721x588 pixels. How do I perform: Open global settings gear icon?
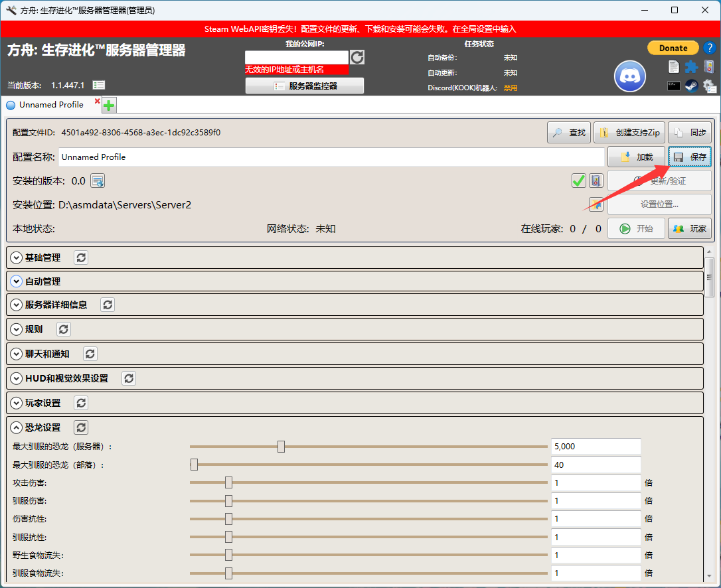[709, 86]
